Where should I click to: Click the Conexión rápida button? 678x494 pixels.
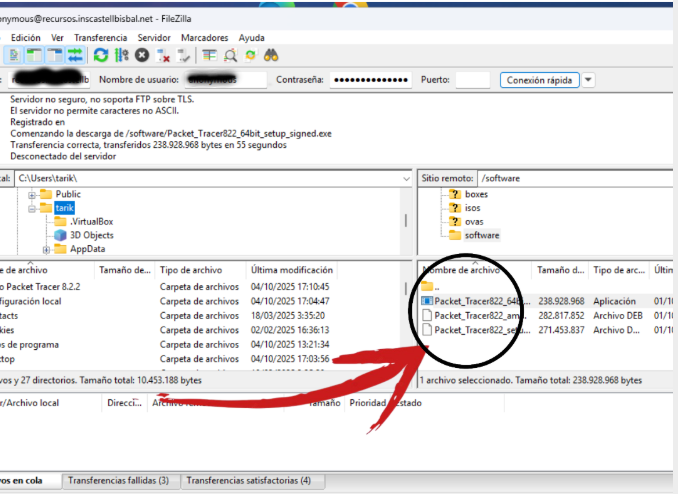coord(538,80)
